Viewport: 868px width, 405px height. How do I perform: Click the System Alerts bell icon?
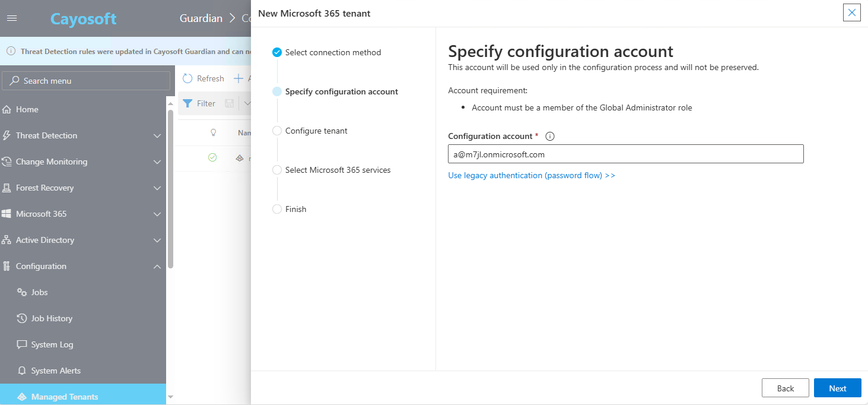pos(22,371)
